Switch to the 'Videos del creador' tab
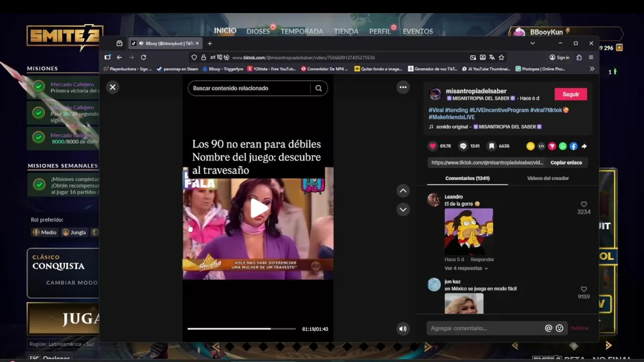Viewport: 644px width, 362px height. [548, 178]
